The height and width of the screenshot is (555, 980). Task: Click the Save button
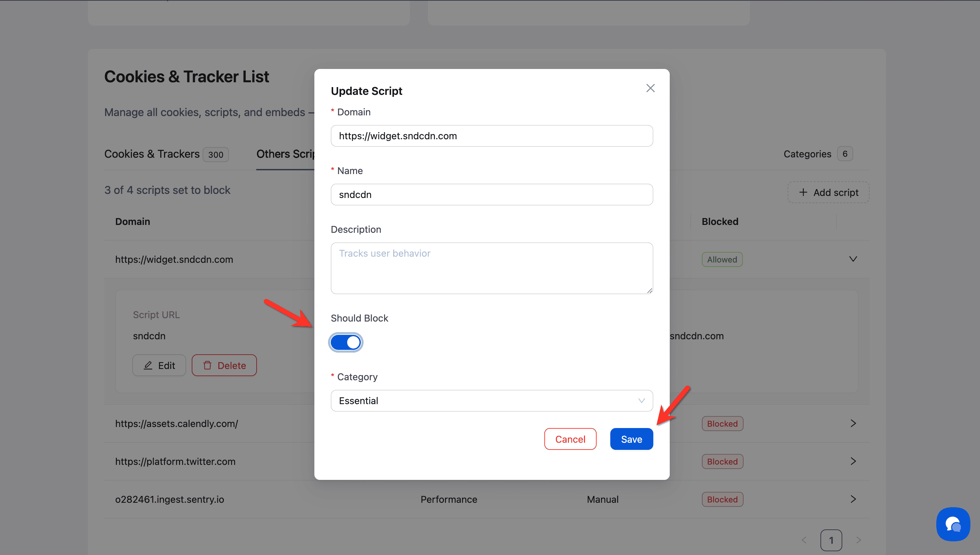pos(631,439)
